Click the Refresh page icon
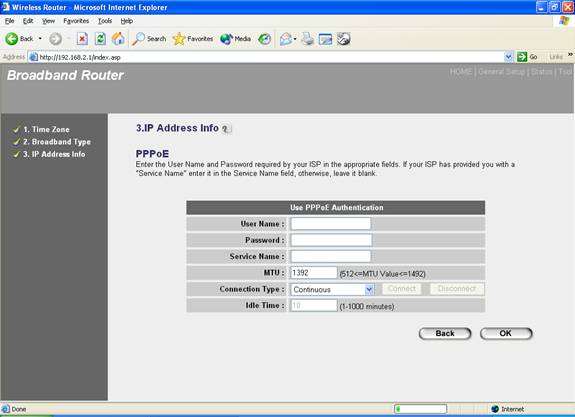The image size is (575, 417). (100, 39)
